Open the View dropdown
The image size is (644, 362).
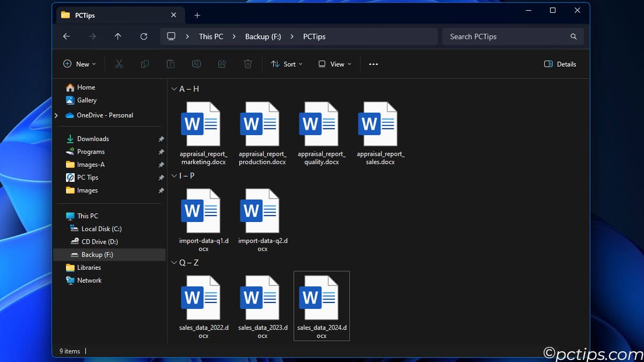tap(334, 64)
